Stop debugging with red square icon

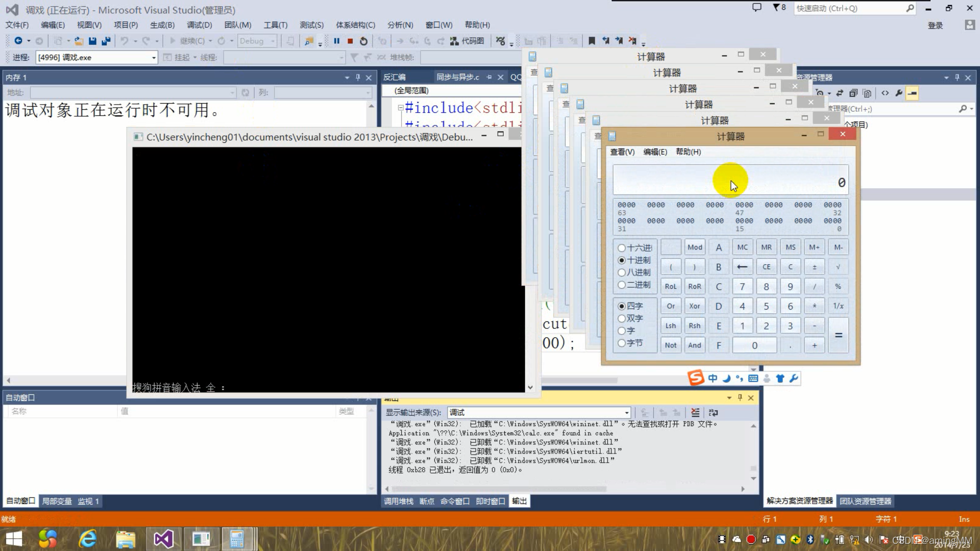coord(350,41)
